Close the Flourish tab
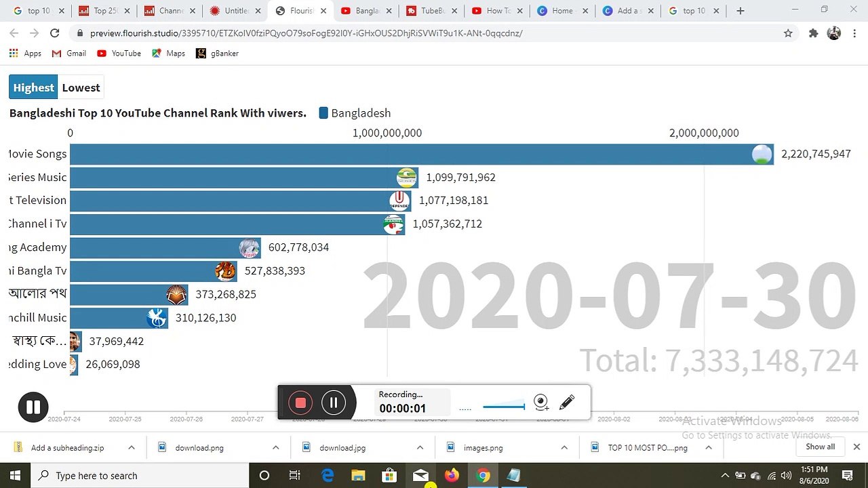This screenshot has width=868, height=488. [323, 11]
